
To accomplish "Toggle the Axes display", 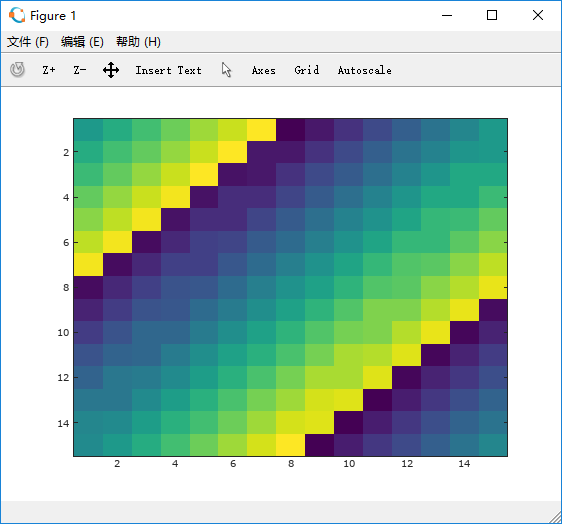I will [263, 70].
